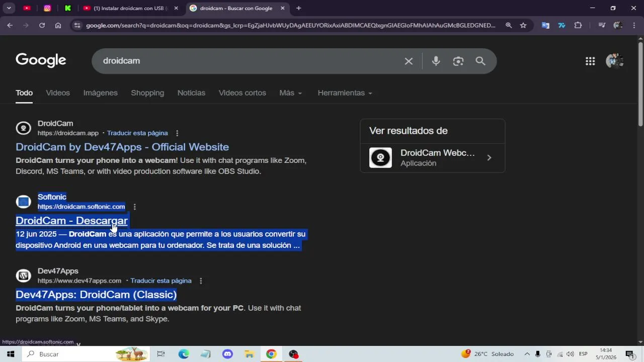Expand the tab search dropdown
The image size is (644, 362).
point(9,8)
